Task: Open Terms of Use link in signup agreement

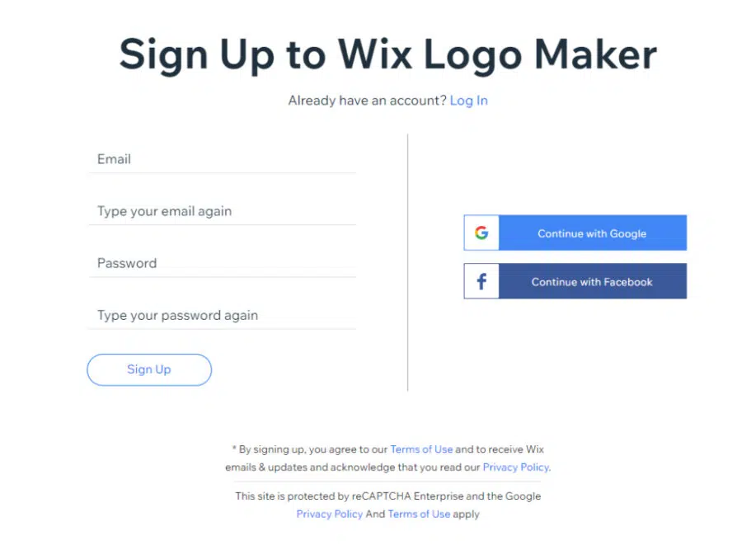Action: coord(421,449)
